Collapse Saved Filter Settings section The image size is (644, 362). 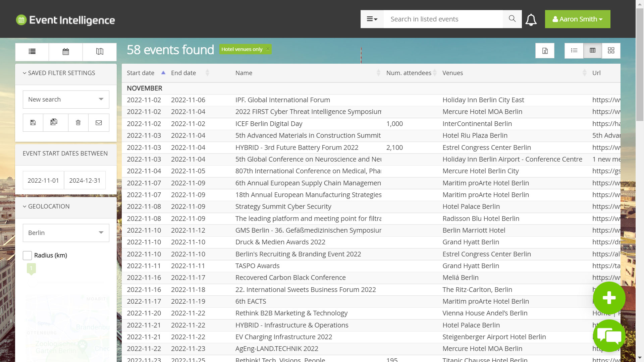pos(59,73)
